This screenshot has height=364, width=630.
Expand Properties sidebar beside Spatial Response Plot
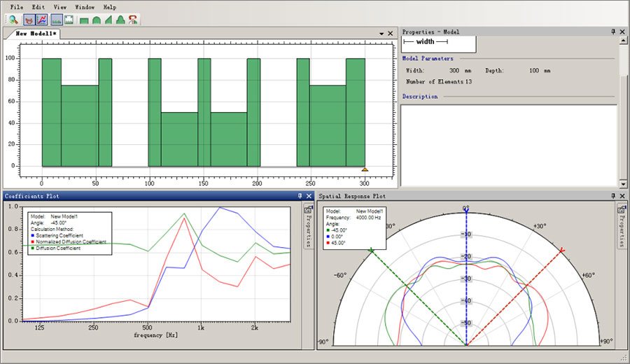[621, 226]
